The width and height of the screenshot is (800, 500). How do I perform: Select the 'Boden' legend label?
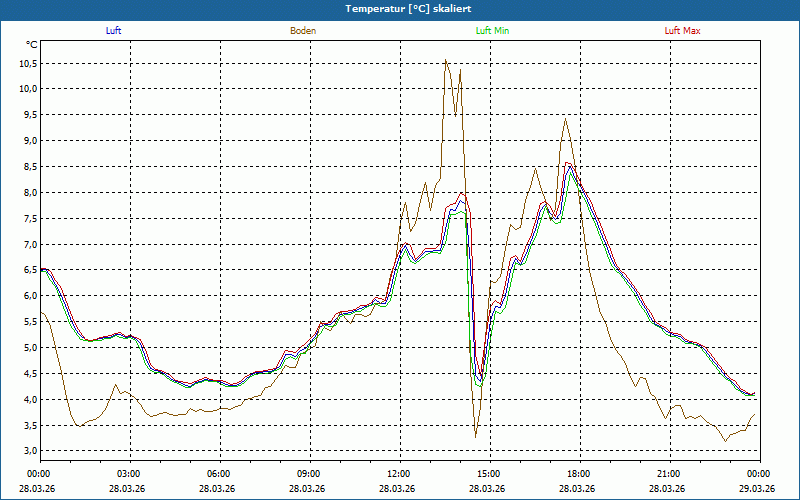303,31
